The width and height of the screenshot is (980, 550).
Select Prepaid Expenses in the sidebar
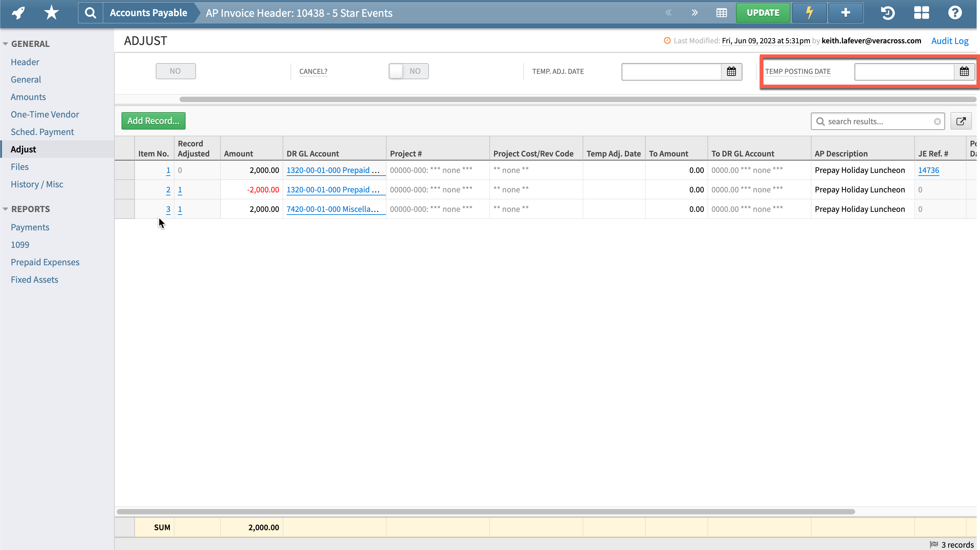point(45,262)
